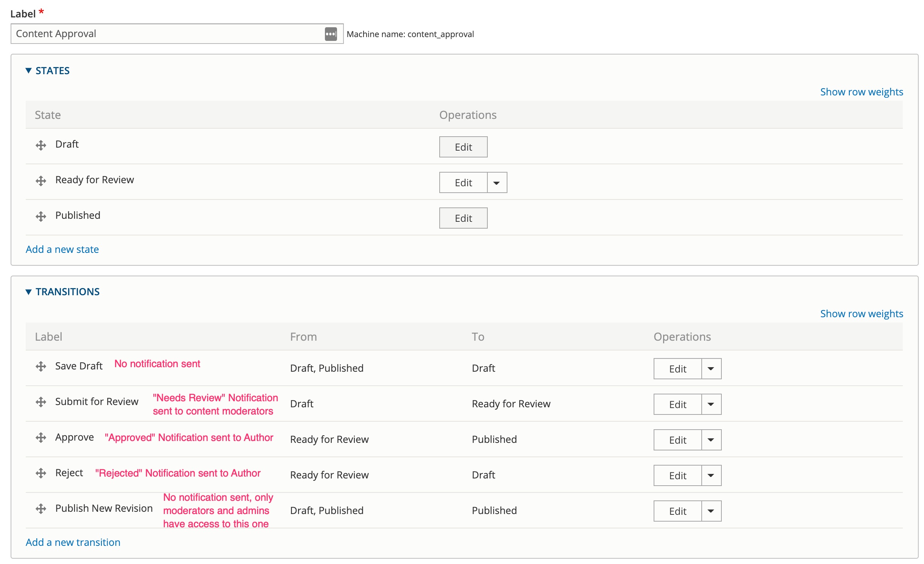924x564 pixels.
Task: Collapse the Transitions section
Action: (x=67, y=292)
